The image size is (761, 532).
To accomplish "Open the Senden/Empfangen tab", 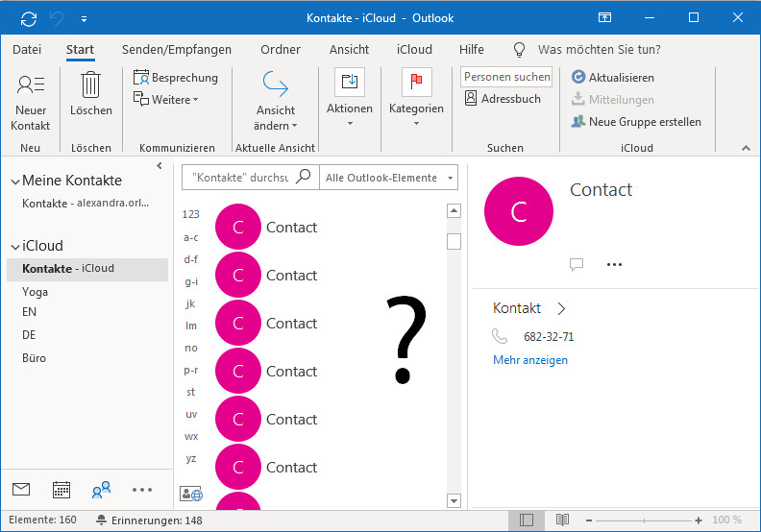I will [x=177, y=50].
